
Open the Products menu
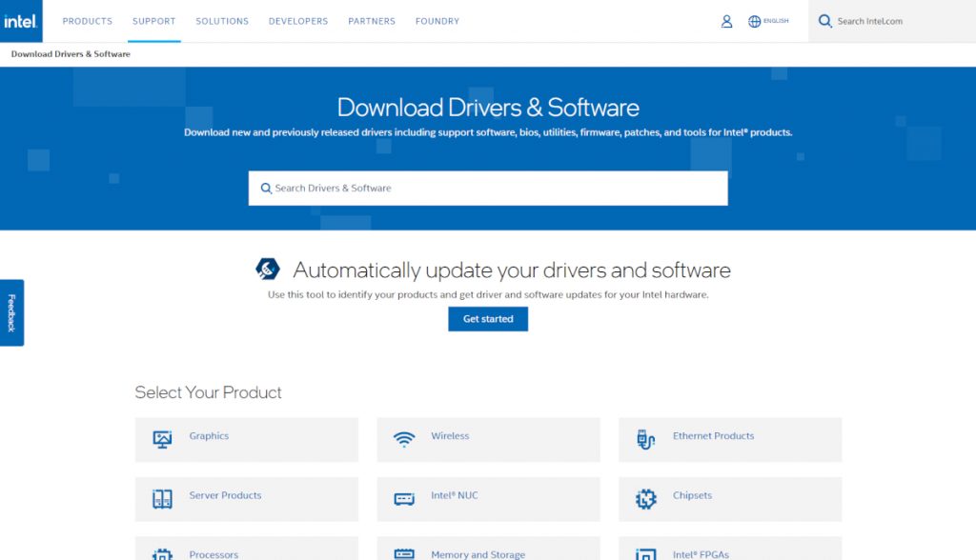87,21
